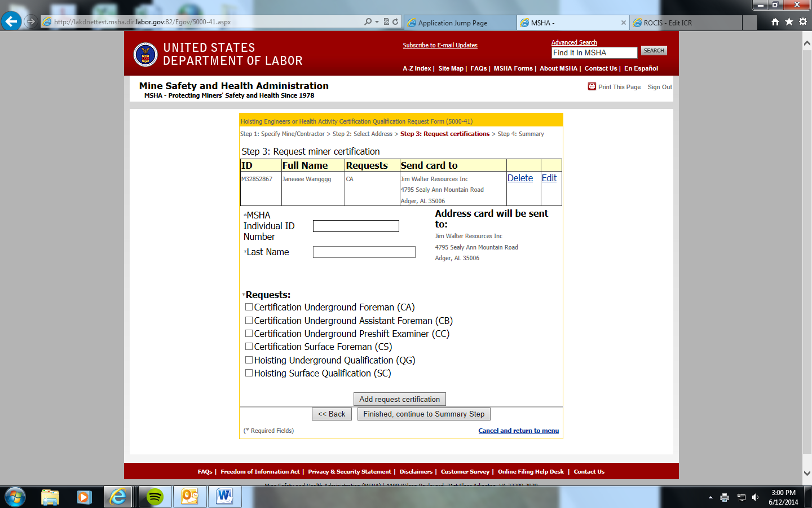
Task: Click Add request certification button
Action: point(399,399)
